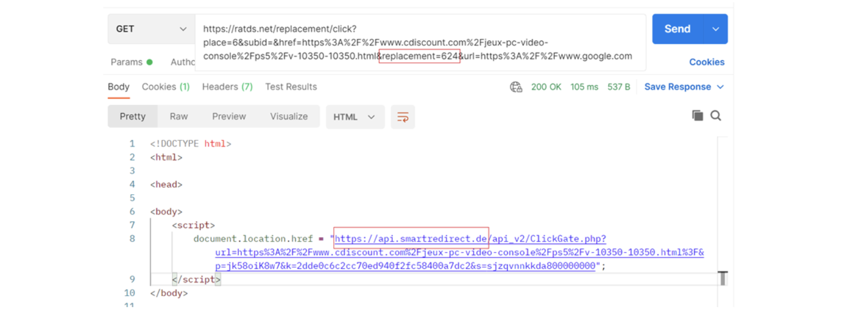Switch to the Params tab
The width and height of the screenshot is (868, 335).
pyautogui.click(x=128, y=62)
